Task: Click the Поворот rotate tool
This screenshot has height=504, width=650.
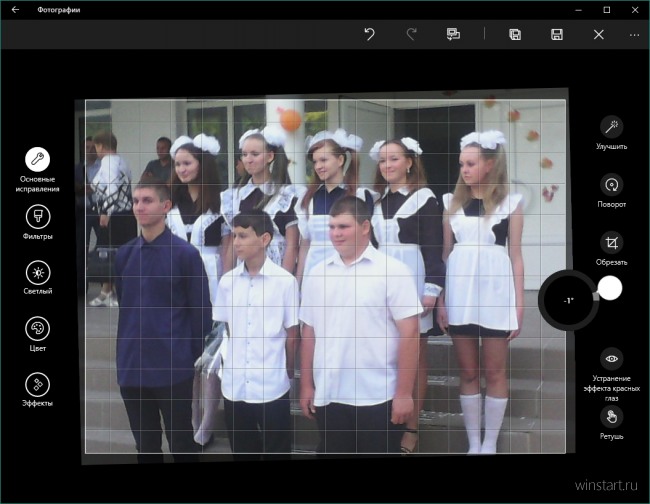Action: click(x=611, y=185)
